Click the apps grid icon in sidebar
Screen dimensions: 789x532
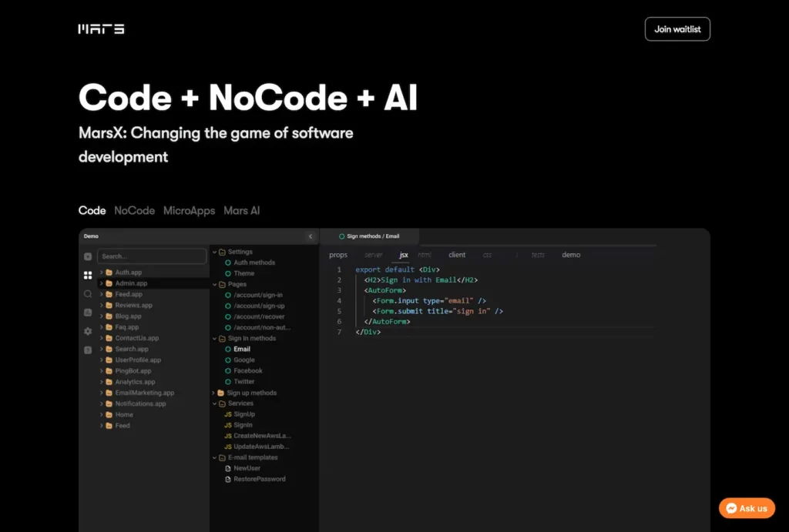pyautogui.click(x=88, y=275)
